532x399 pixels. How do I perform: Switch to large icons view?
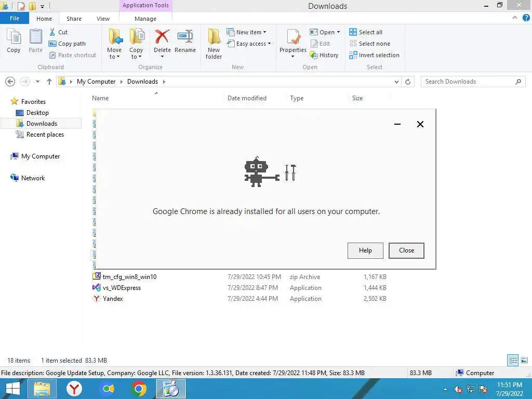click(x=524, y=361)
